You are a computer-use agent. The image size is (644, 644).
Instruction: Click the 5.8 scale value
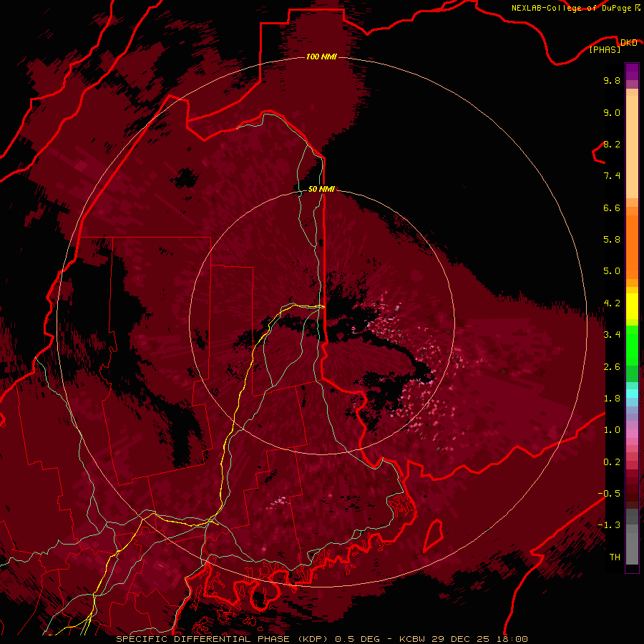point(612,240)
